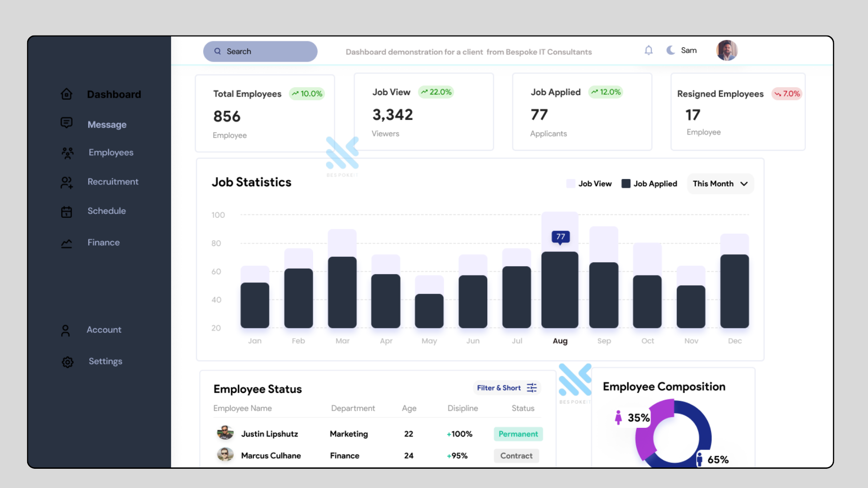This screenshot has height=488, width=868.
Task: Click the Finance department cell
Action: click(345, 455)
